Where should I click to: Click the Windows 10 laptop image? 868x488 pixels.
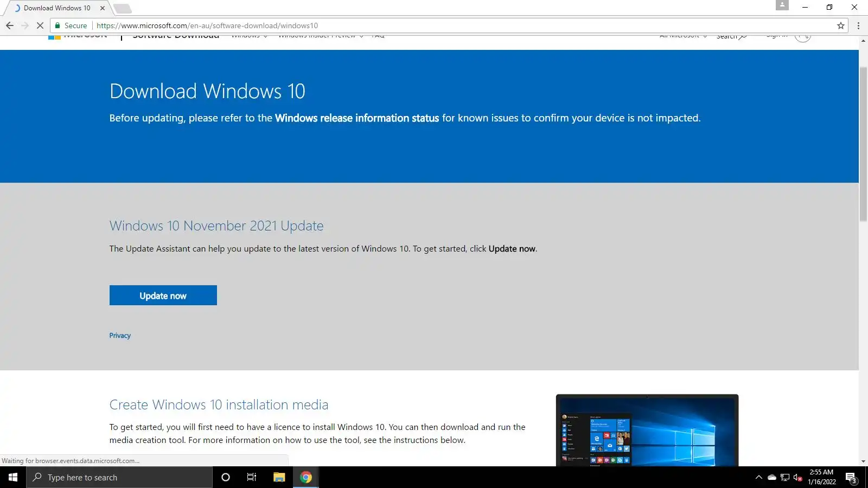[x=647, y=430]
